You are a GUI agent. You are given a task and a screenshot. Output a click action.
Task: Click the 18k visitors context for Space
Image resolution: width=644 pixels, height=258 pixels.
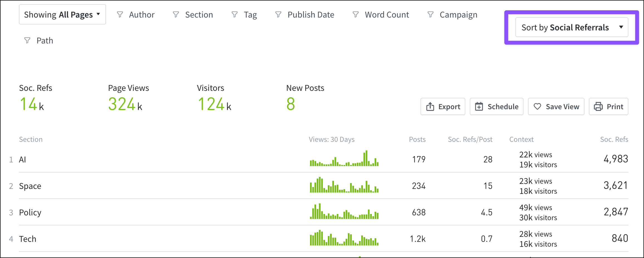point(538,191)
